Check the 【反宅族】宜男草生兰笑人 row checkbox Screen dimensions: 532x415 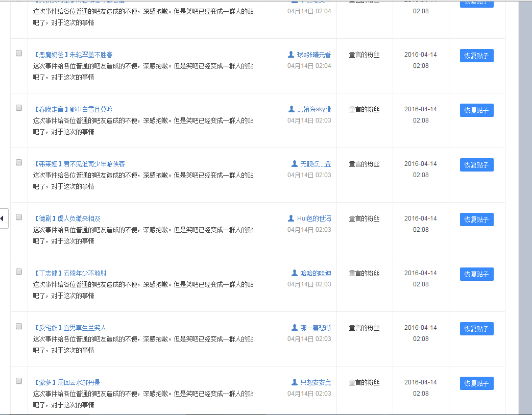(19, 326)
